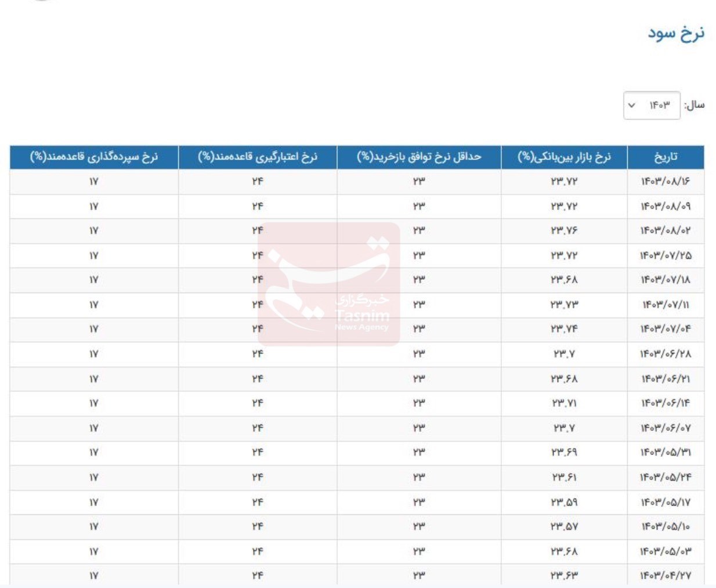
Task: Click the interbank rate value 23.59
Action: pos(564,502)
